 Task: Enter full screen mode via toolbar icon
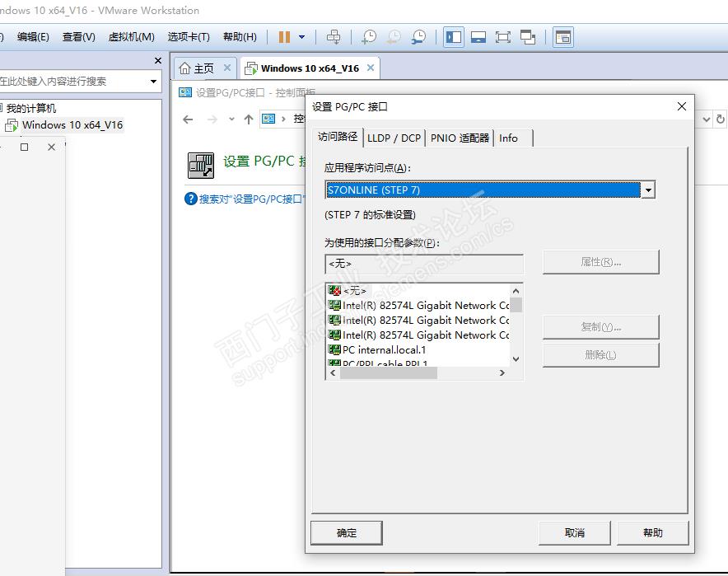(503, 37)
